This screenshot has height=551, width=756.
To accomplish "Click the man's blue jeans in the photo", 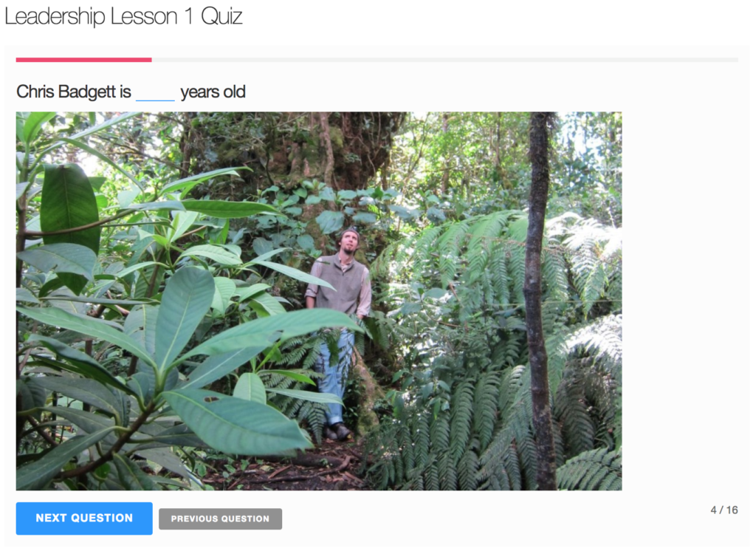I will [x=334, y=372].
